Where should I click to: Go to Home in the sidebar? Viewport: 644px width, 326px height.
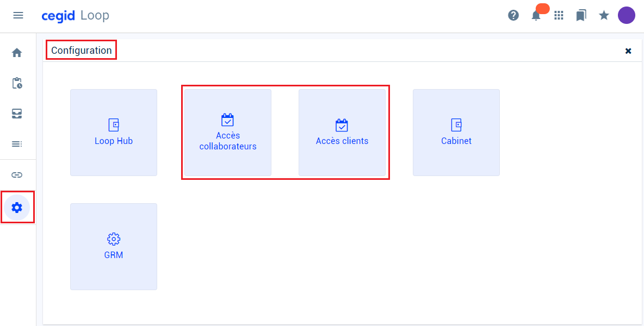point(17,53)
